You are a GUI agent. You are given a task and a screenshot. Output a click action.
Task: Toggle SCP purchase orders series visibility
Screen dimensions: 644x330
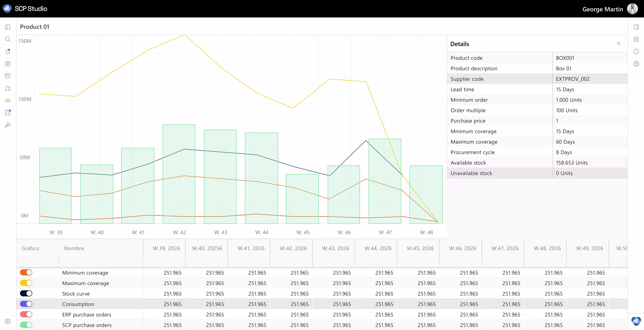click(x=26, y=325)
